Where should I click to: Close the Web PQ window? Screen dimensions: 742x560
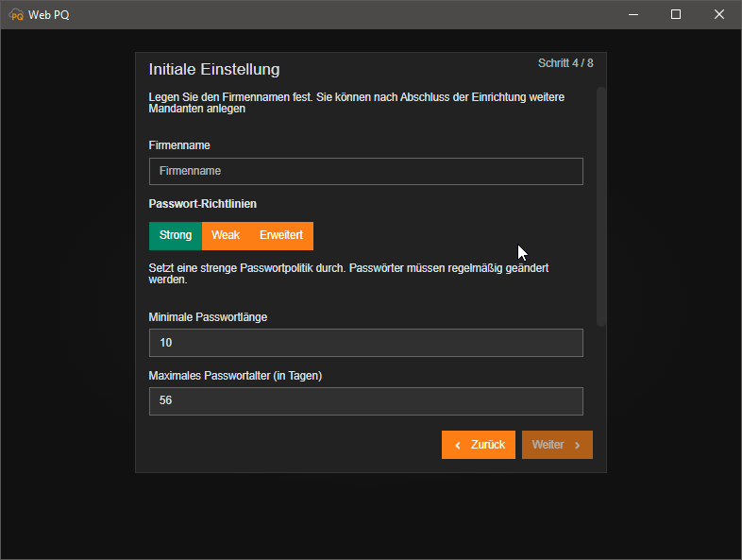tap(719, 14)
